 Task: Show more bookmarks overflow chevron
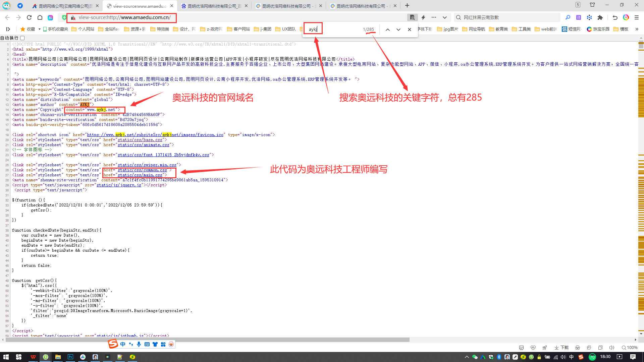637,29
